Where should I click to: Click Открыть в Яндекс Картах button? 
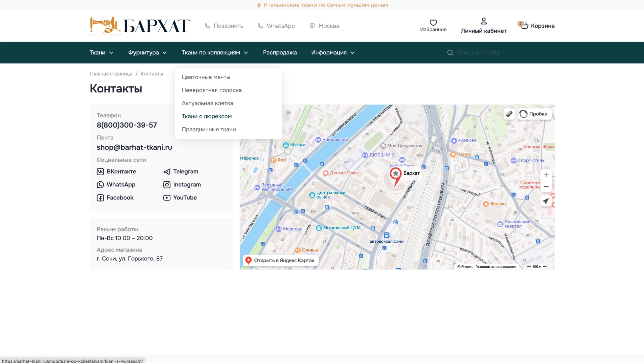(x=280, y=260)
